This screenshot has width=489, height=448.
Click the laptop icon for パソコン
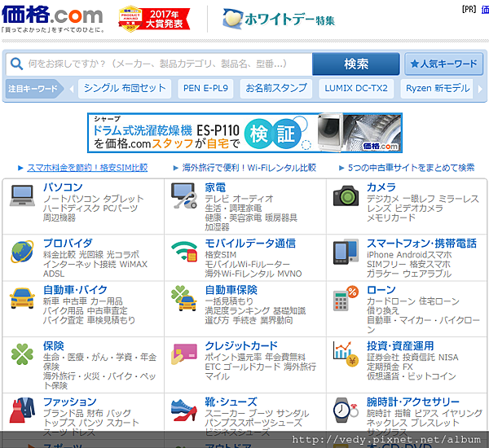22,195
